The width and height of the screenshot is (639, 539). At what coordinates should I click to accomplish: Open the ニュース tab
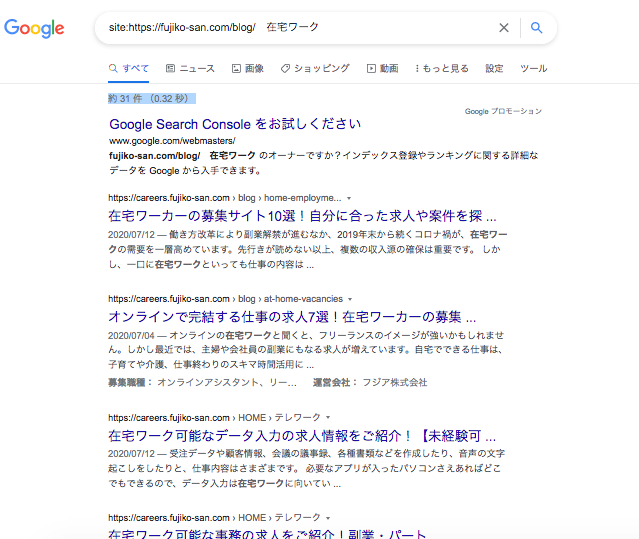tap(190, 68)
